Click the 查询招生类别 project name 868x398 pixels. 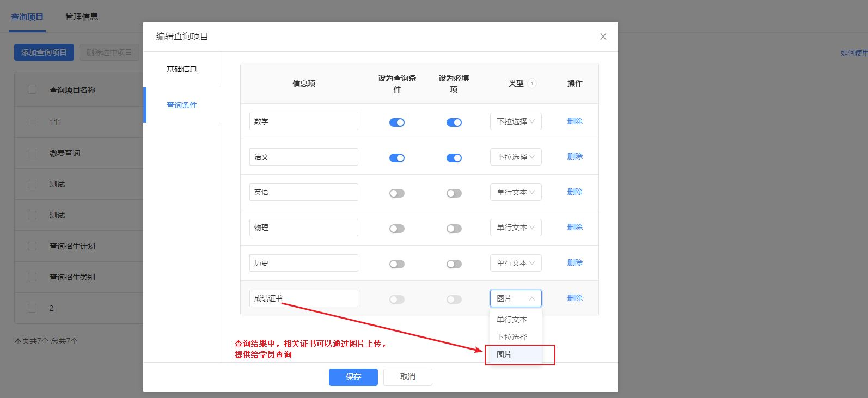72,277
